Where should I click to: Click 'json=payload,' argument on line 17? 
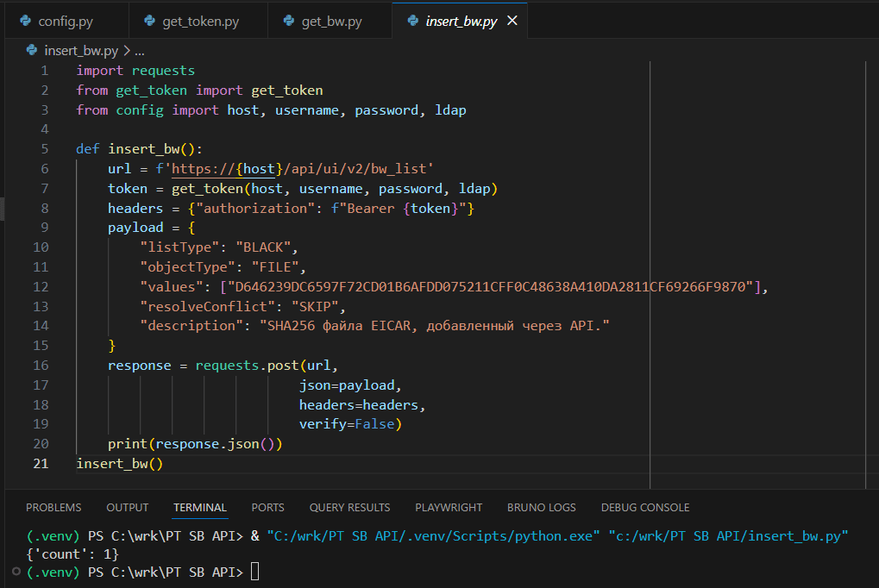point(350,385)
